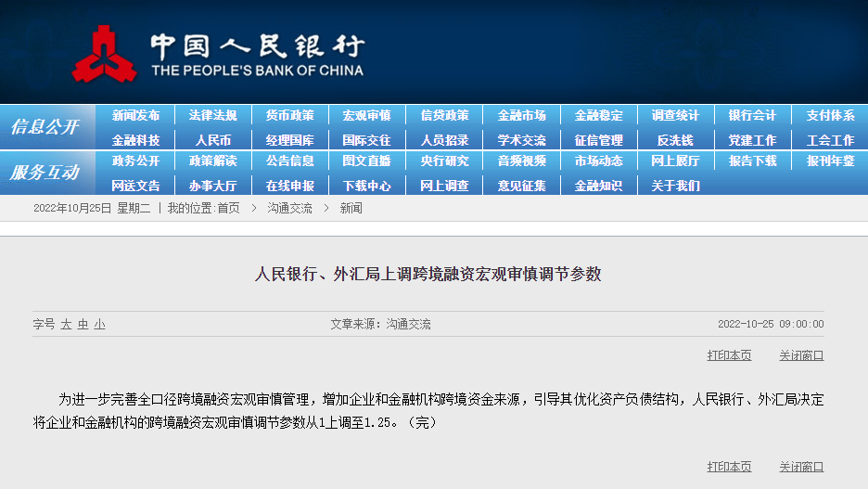Click breadcrumb 沟通交流 link
This screenshot has height=489, width=868.
pyautogui.click(x=289, y=208)
